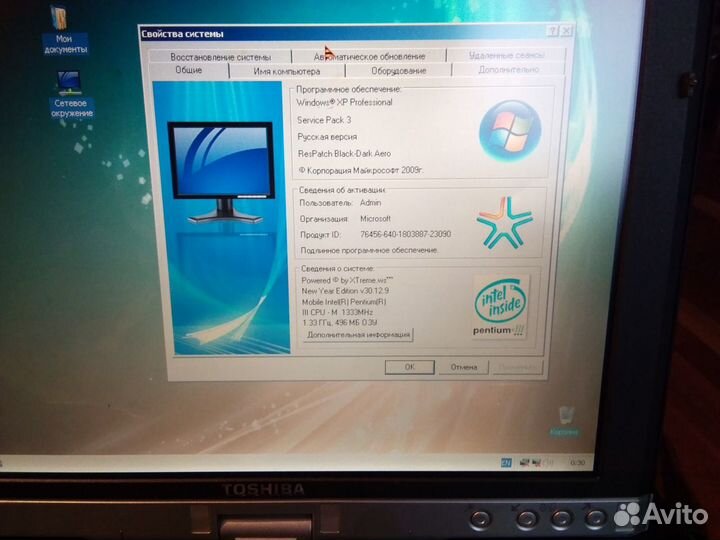Click the Windows XP Professional text
This screenshot has height=540, width=720.
coord(344,102)
